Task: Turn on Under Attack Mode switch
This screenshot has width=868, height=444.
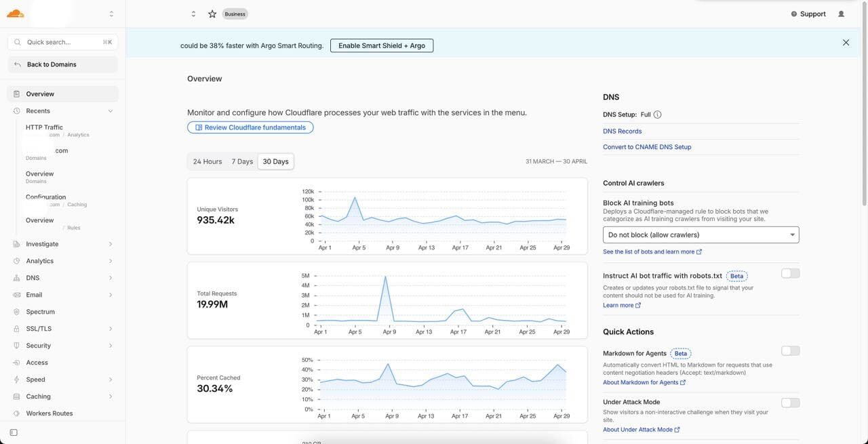Action: click(x=791, y=403)
